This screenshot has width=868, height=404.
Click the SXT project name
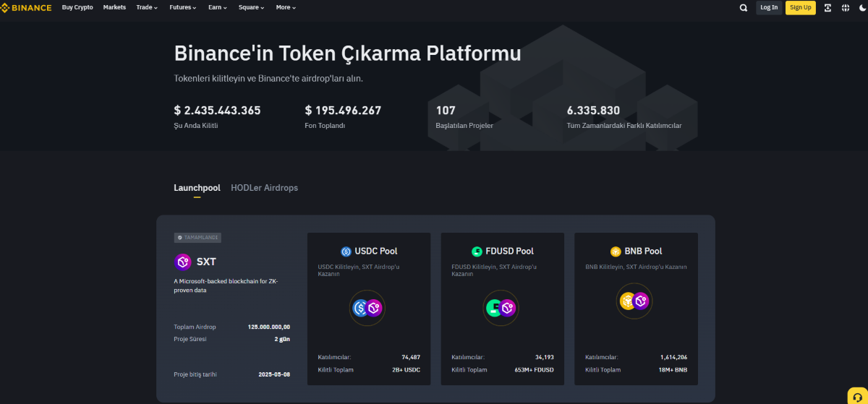[x=206, y=262]
